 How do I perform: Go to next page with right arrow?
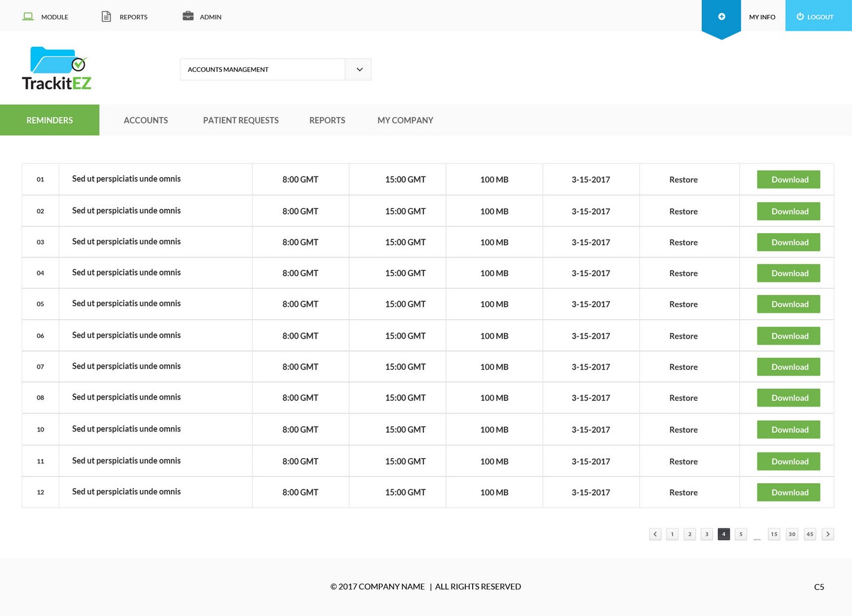coord(828,534)
